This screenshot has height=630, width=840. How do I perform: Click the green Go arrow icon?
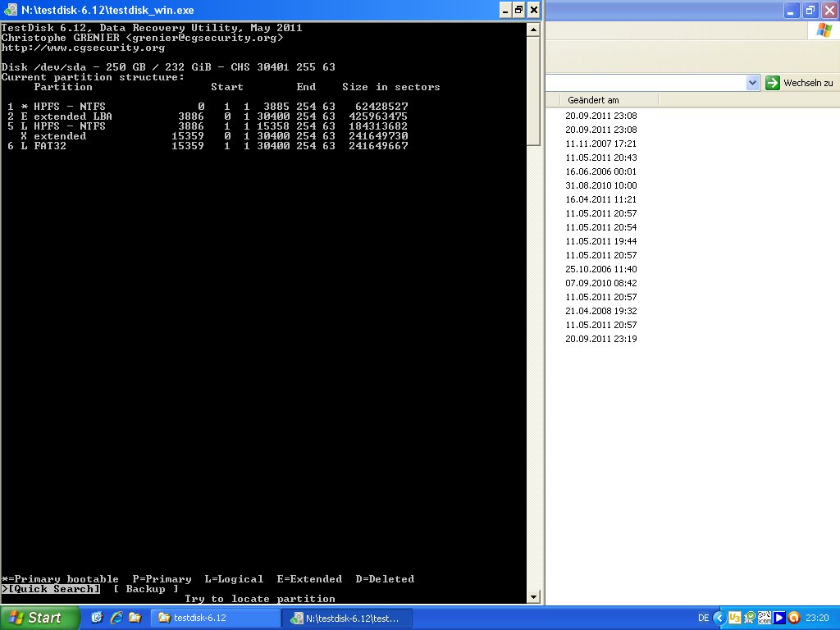pyautogui.click(x=773, y=83)
